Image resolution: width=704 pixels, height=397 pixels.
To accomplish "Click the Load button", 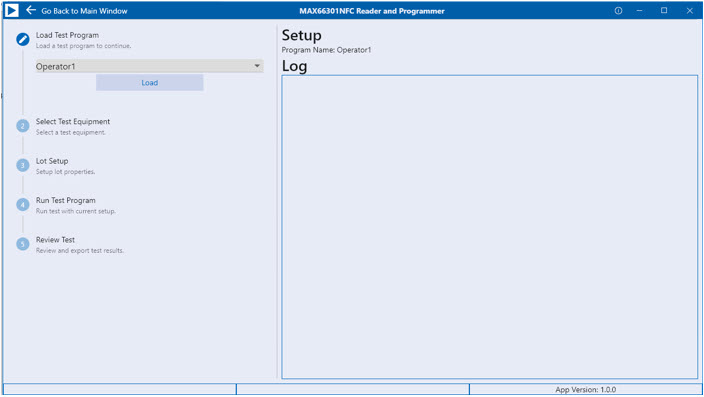I will (150, 83).
